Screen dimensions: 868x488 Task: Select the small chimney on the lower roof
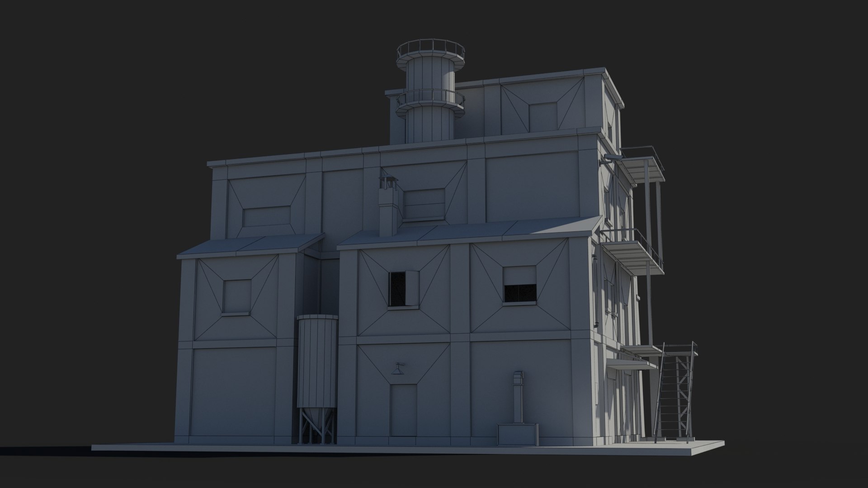(x=388, y=206)
